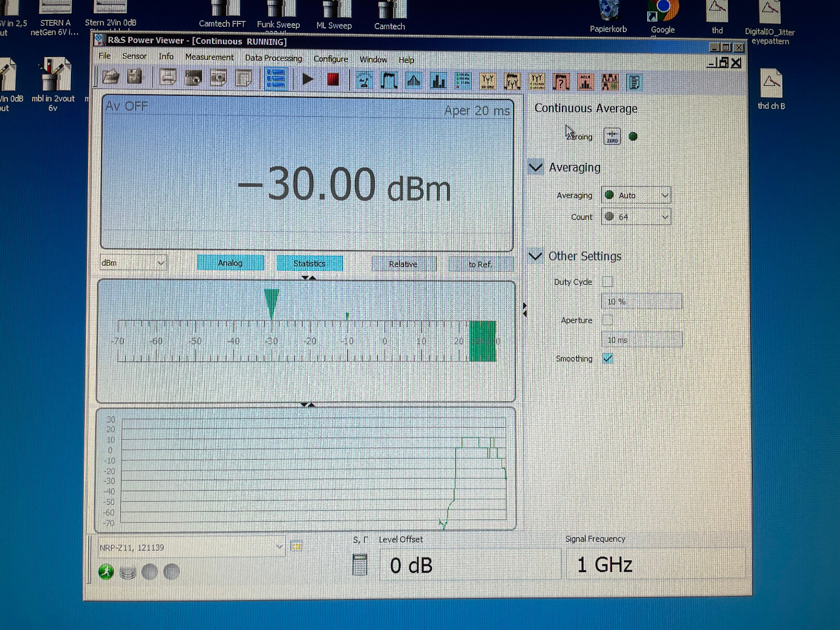Stop measurement with the red stop button

point(333,79)
